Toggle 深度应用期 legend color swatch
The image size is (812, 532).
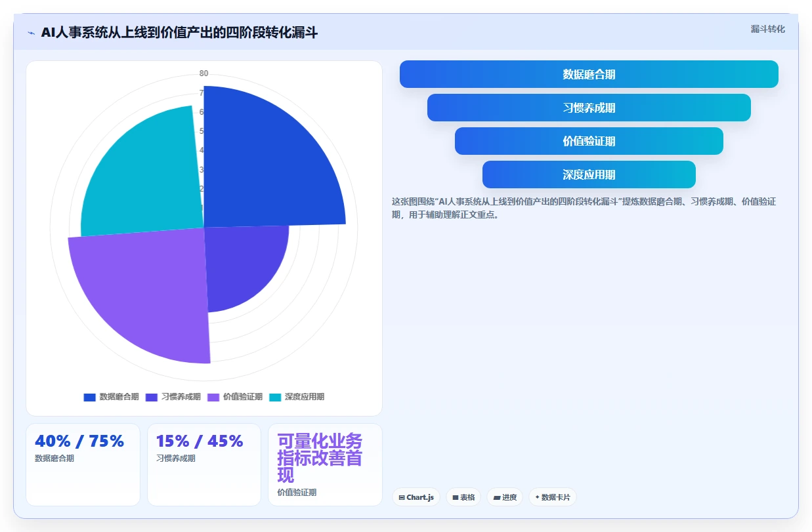pyautogui.click(x=275, y=397)
